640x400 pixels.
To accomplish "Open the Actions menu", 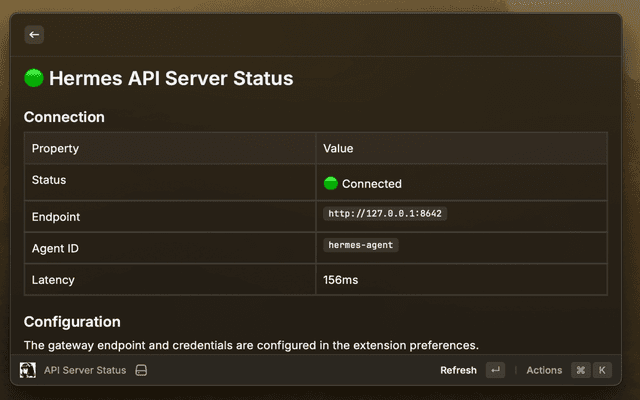I will (544, 370).
